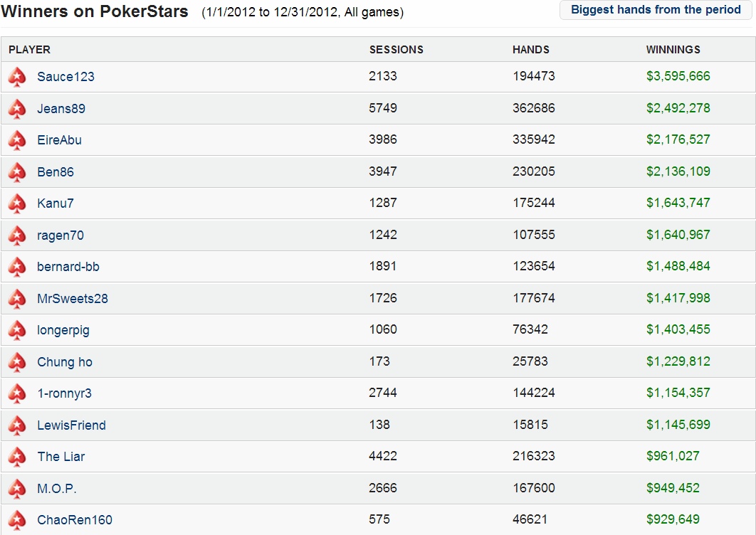The image size is (756, 535).
Task: Select The Liar player link
Action: (x=61, y=457)
